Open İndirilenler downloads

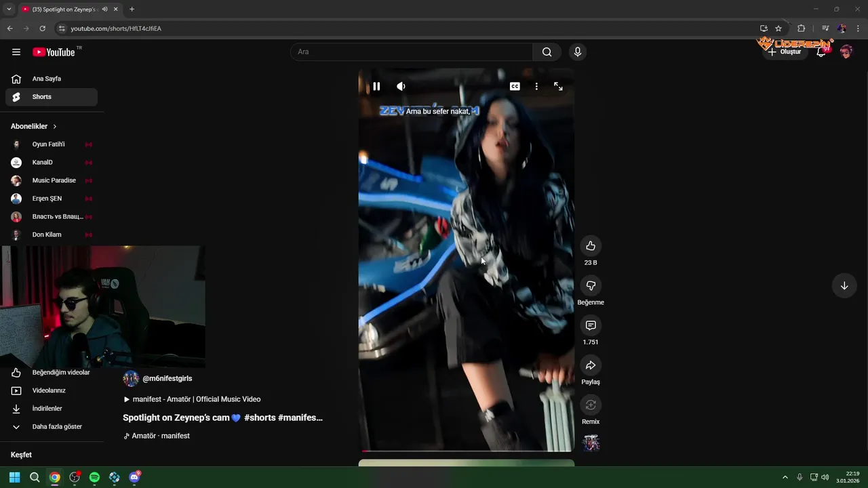pyautogui.click(x=52, y=409)
